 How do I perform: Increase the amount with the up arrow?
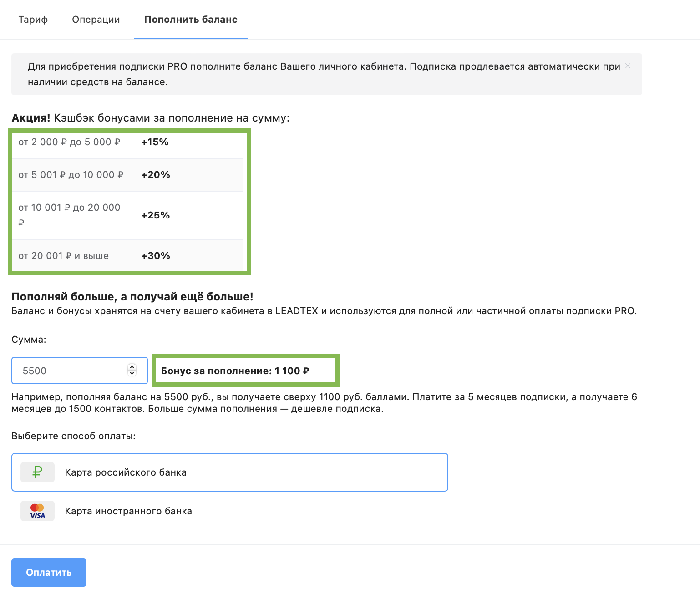click(x=132, y=367)
